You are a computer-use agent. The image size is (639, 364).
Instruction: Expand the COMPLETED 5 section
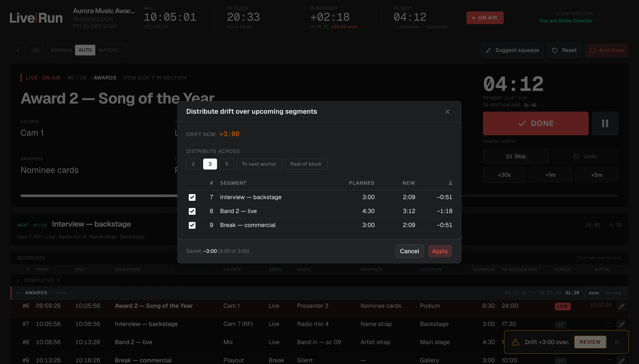point(18,281)
